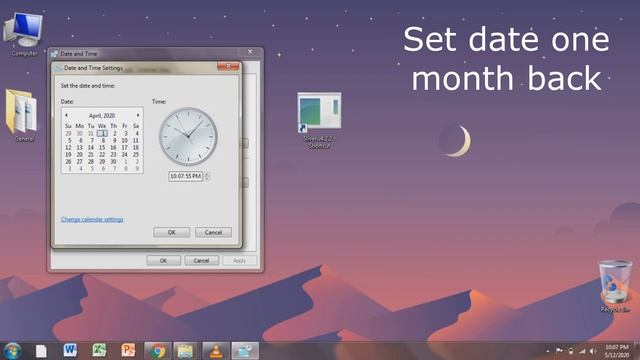Go to previous month in calendar

click(x=67, y=116)
